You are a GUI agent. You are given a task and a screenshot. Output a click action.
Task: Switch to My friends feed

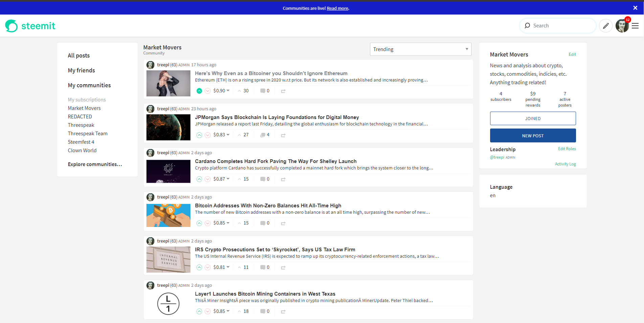coord(81,70)
